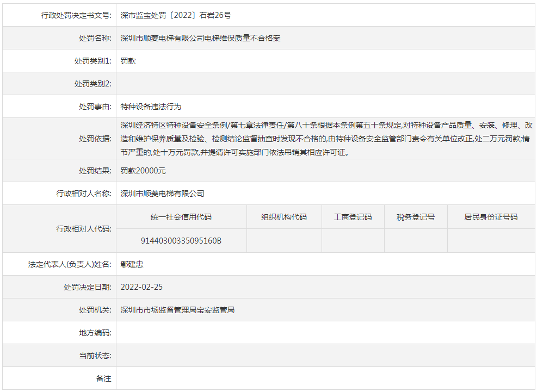Click the 处罚类别2 label

click(93, 84)
